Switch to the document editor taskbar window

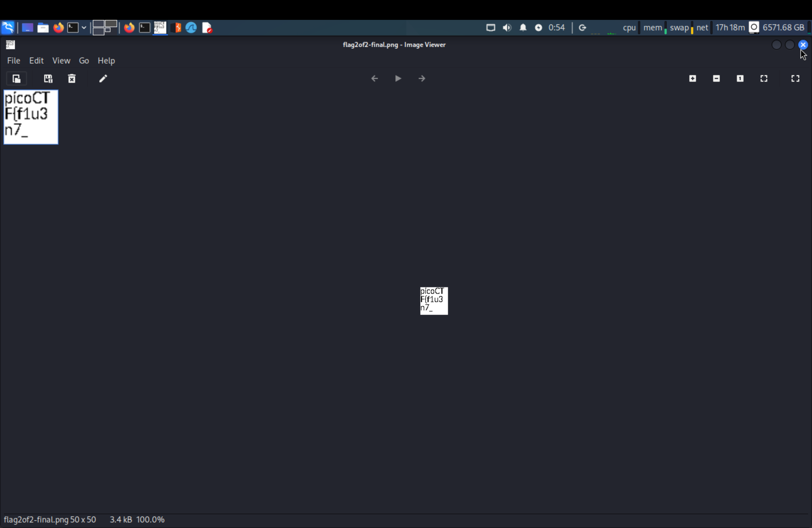[x=207, y=28]
